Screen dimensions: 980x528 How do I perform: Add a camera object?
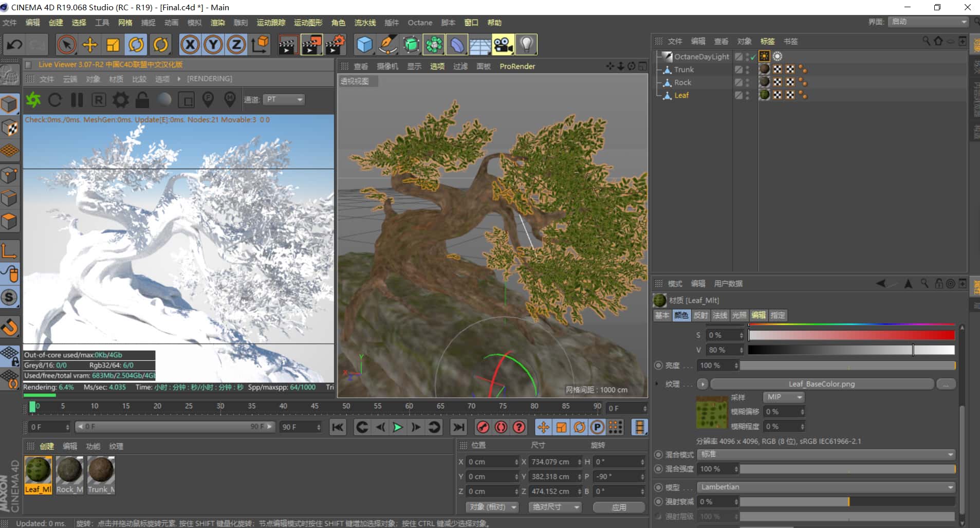pyautogui.click(x=504, y=45)
